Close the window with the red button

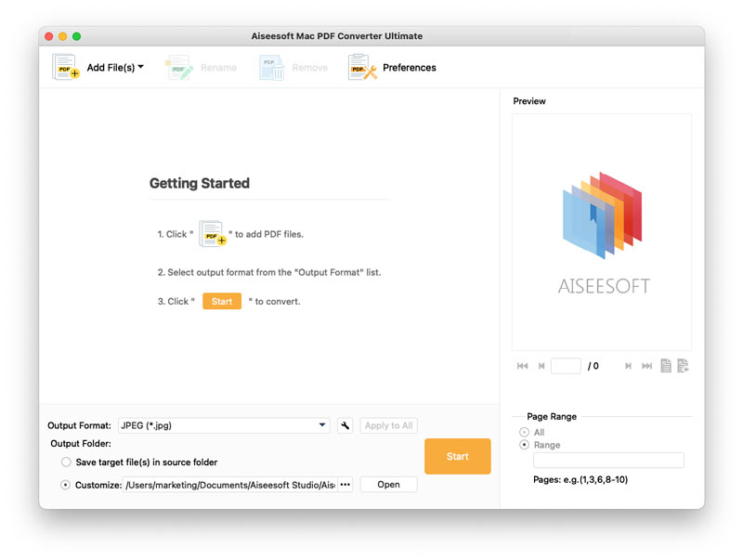(49, 36)
